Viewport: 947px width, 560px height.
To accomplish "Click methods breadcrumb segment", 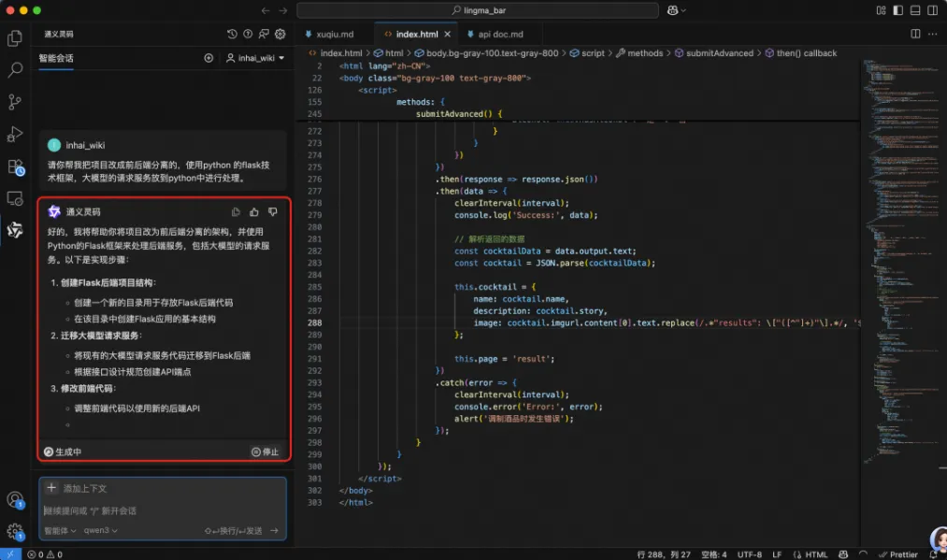I will click(x=639, y=53).
